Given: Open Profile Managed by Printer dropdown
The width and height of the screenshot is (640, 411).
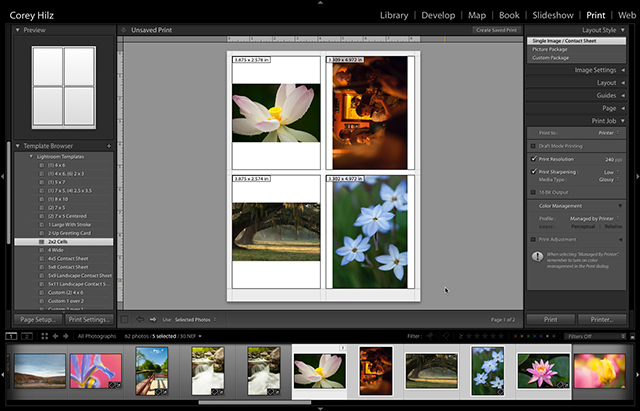Looking at the screenshot, I should tap(594, 219).
